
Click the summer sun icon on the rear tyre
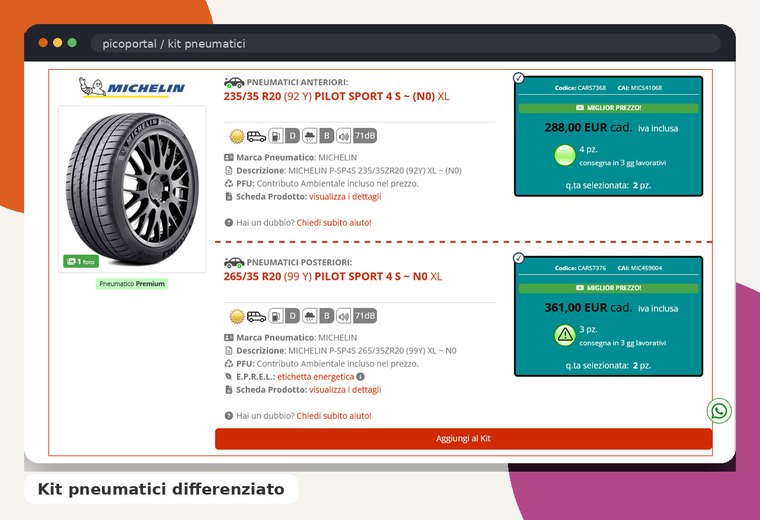tap(237, 316)
